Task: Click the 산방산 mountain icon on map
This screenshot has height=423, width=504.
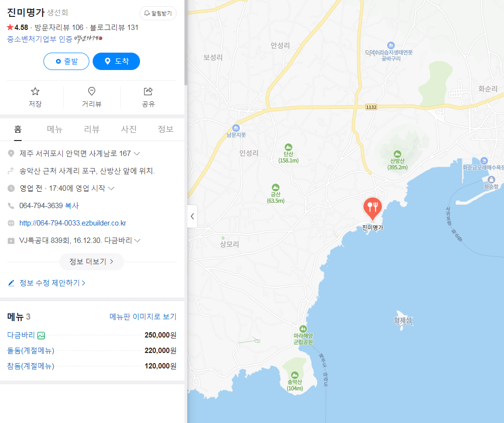Action: tap(397, 154)
